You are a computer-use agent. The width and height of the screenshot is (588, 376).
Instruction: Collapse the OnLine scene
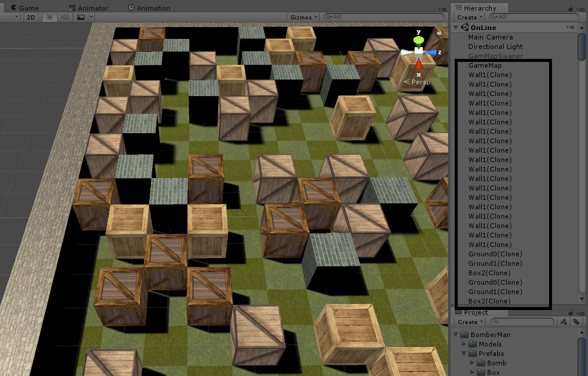click(x=456, y=27)
